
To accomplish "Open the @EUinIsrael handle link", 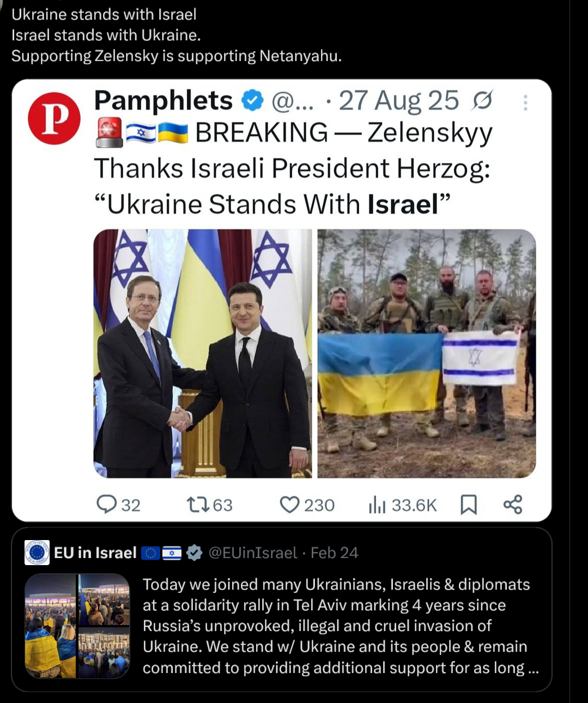I will pyautogui.click(x=253, y=553).
